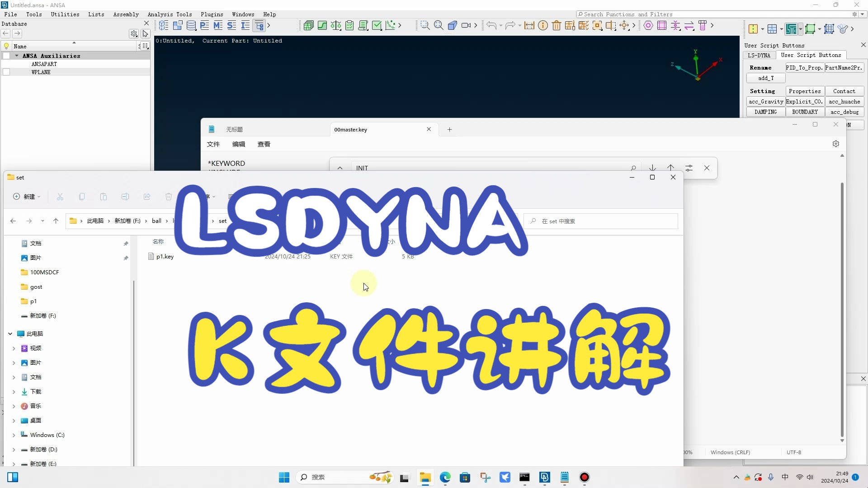Open the 编辑 menu in Notepad

[x=239, y=144]
